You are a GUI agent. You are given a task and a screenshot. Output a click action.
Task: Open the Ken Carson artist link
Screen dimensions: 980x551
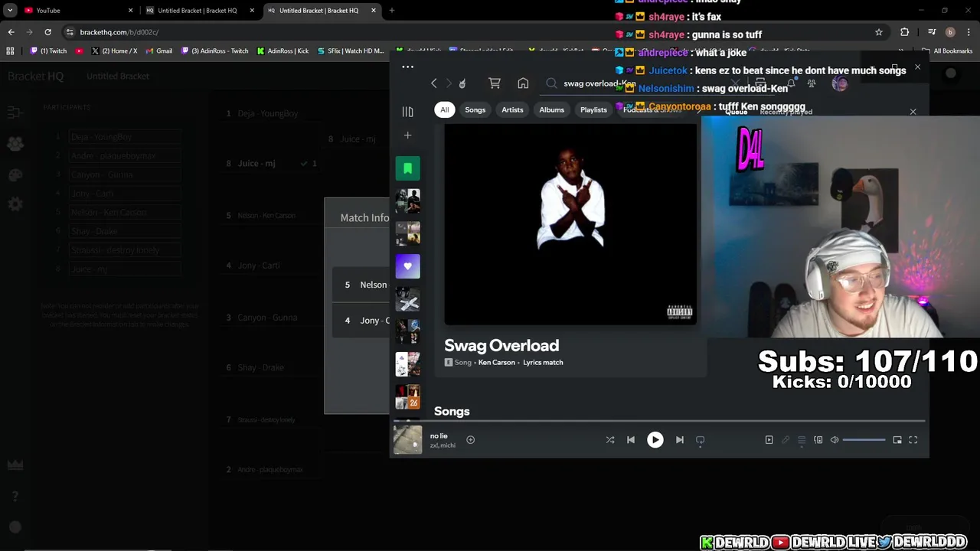pos(496,363)
